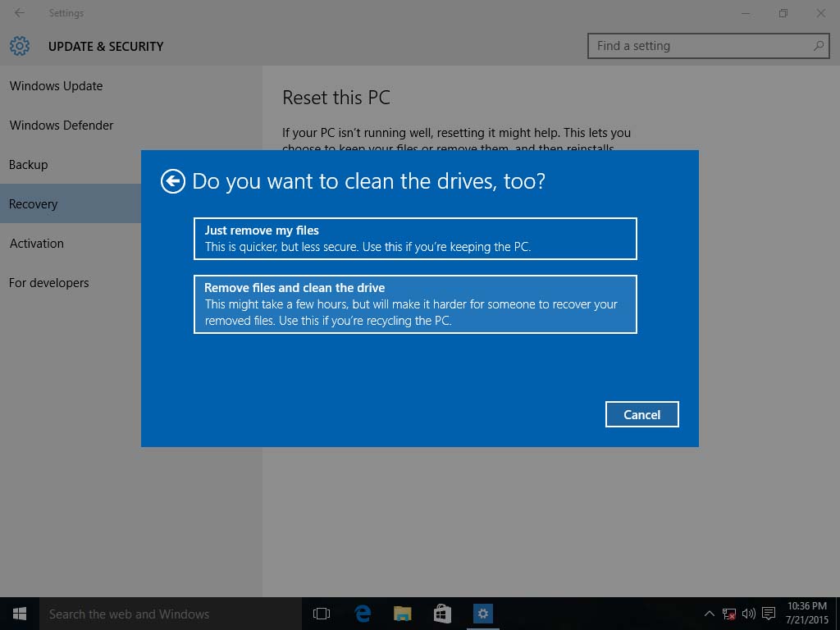Screen dimensions: 840x630
Task: Click the Settings back arrow in title bar
Action: pos(20,13)
